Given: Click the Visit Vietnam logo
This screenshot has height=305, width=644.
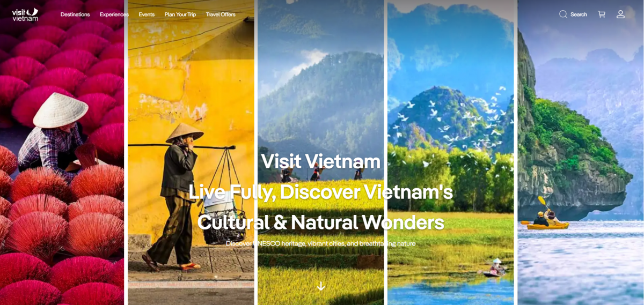Looking at the screenshot, I should point(25,14).
